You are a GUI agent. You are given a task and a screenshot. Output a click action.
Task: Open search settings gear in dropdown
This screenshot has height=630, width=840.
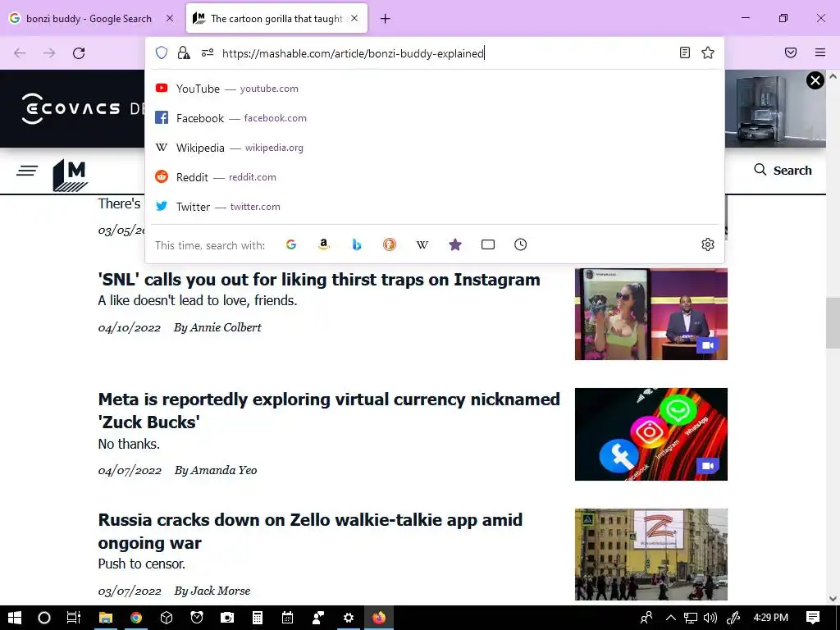point(708,244)
